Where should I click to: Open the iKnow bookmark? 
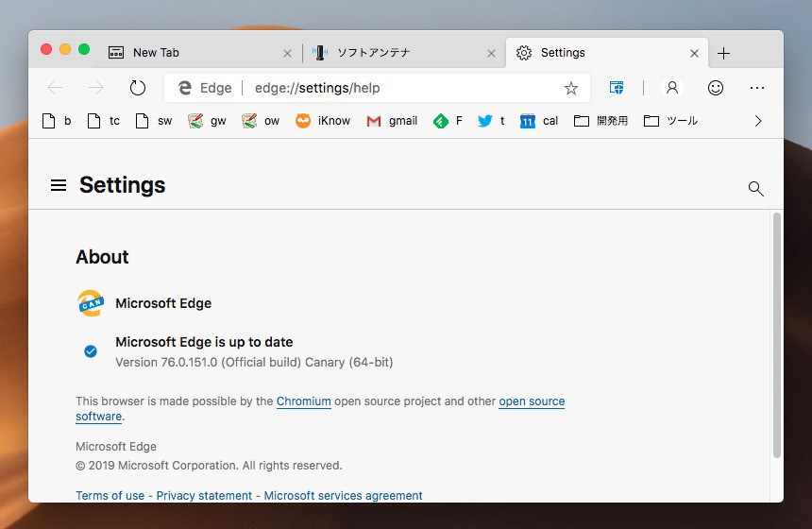pyautogui.click(x=323, y=121)
